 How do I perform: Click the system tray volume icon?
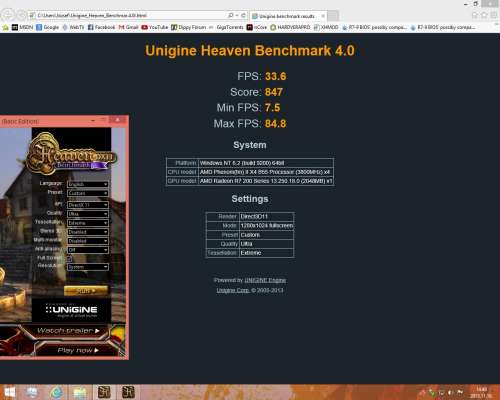click(x=451, y=392)
